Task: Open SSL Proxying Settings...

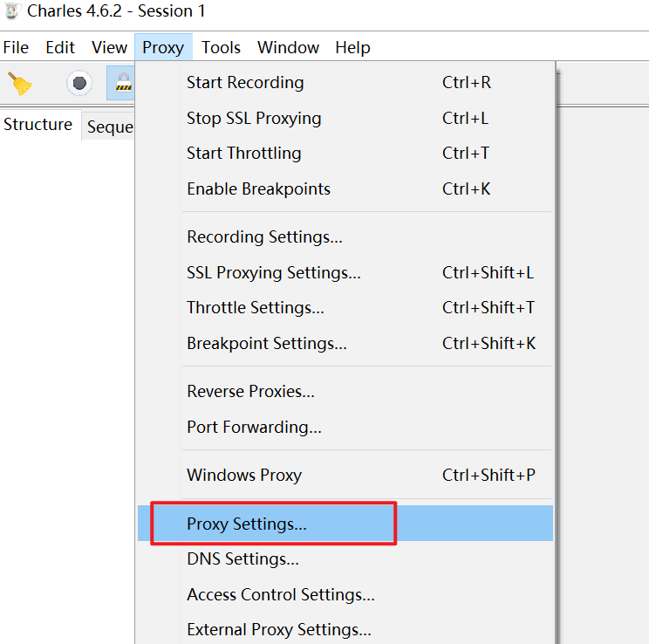Action: (345, 272)
